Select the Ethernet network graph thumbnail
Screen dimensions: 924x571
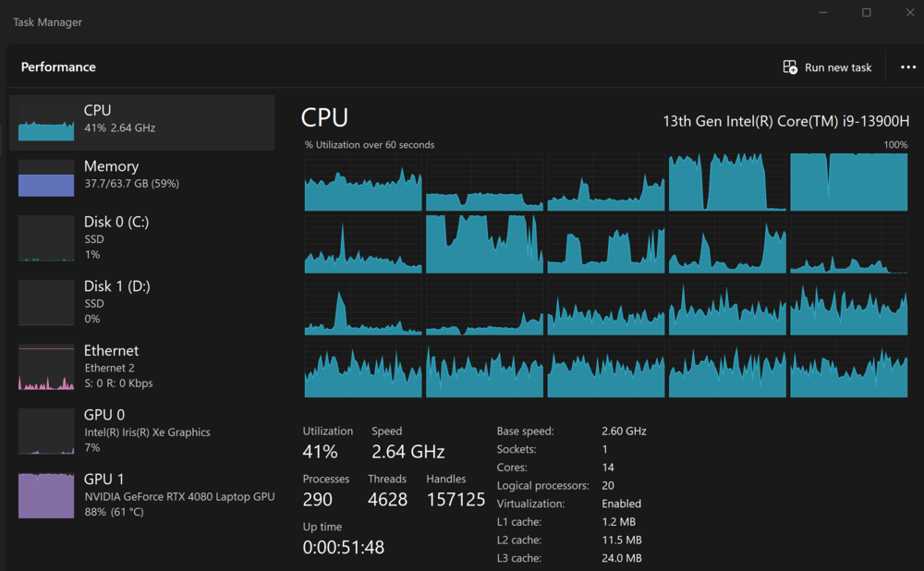pos(46,367)
